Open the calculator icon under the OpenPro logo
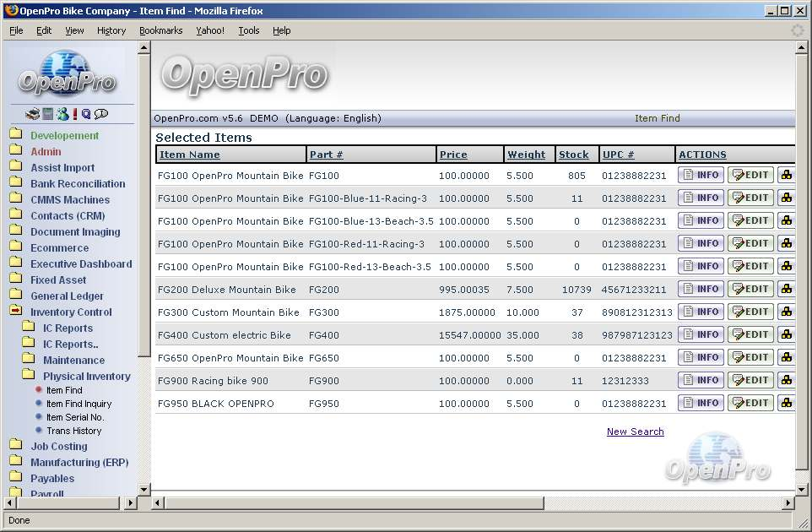The width and height of the screenshot is (812, 532). point(48,114)
